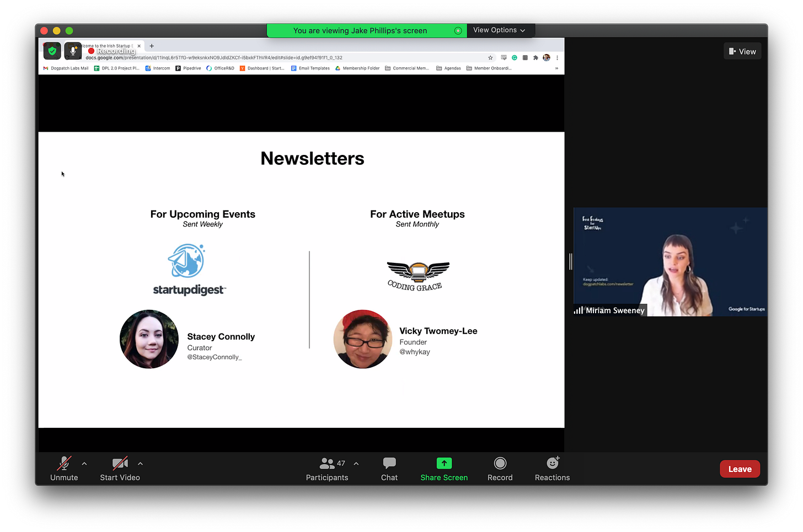
Task: Click Stacey Connolly's profile photo
Action: tap(149, 339)
